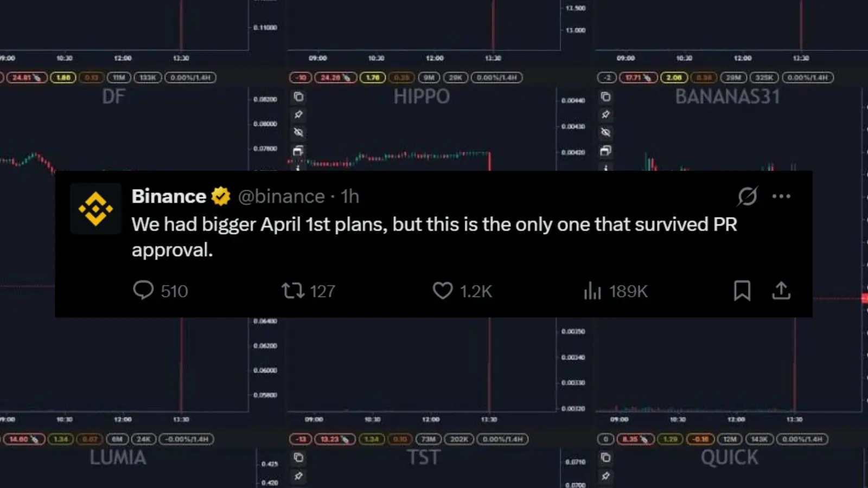The width and height of the screenshot is (868, 488).
Task: Open view analytics showing 189K
Action: point(592,291)
